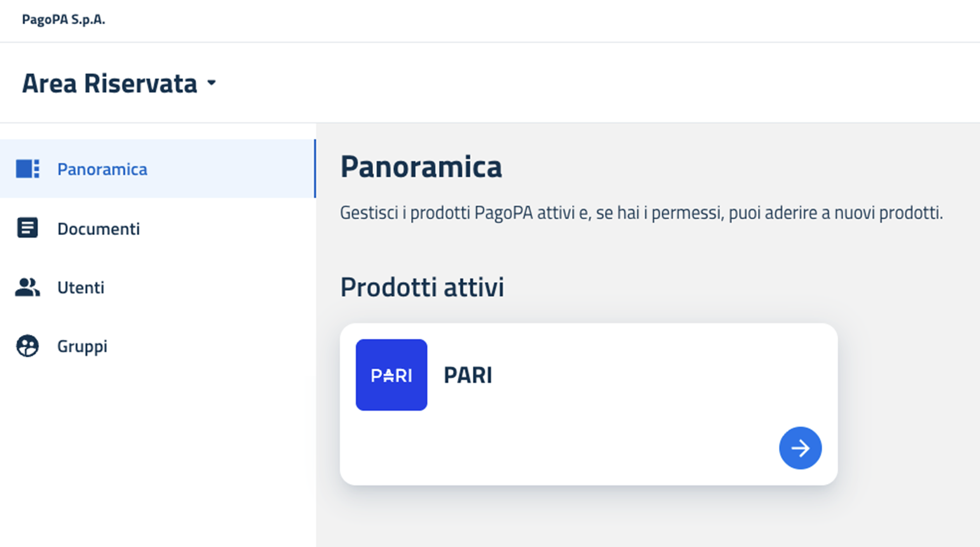Image resolution: width=980 pixels, height=547 pixels.
Task: Click empty sidebar area below Gruppi
Action: 158,458
